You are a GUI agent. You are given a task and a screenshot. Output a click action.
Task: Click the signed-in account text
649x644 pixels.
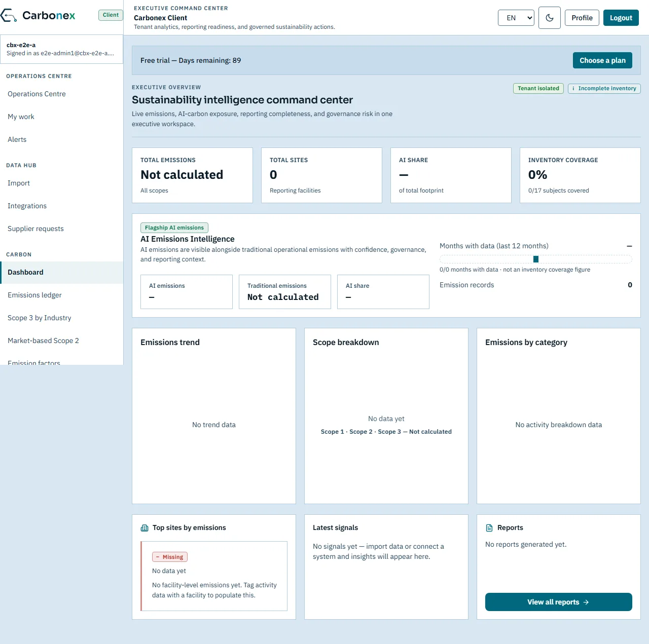pos(60,53)
